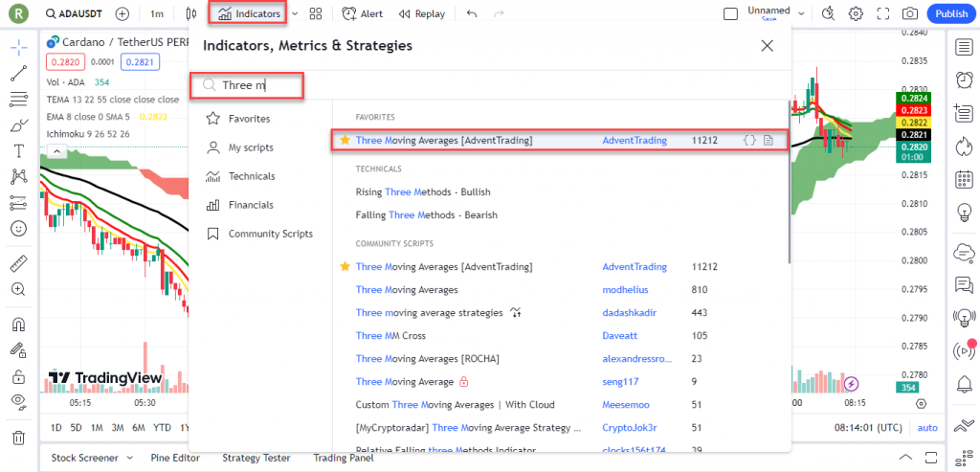Open the hotlists flame icon
Image resolution: width=980 pixels, height=472 pixels.
pyautogui.click(x=964, y=146)
